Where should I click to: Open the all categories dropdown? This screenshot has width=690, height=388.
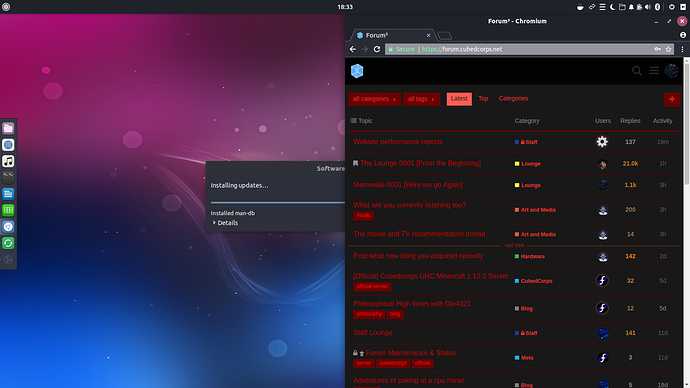[x=374, y=99]
